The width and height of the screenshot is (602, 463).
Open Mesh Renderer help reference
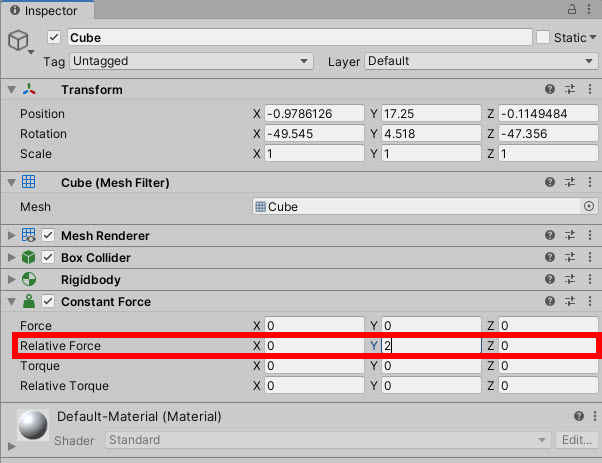coord(550,235)
